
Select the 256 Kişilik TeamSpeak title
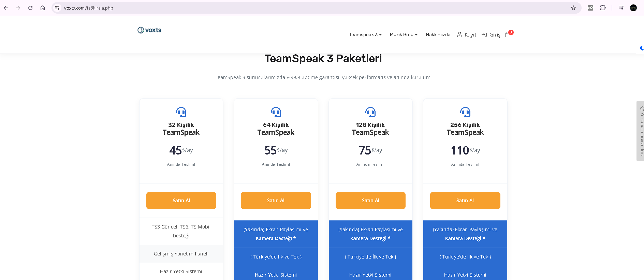[465, 129]
